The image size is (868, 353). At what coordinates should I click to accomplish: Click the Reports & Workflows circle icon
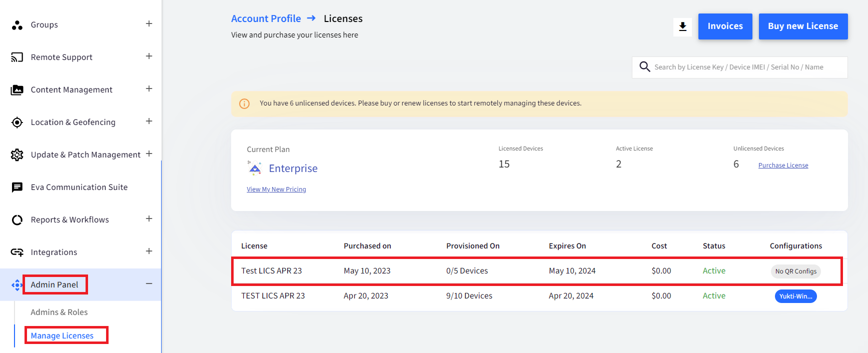[x=17, y=220]
